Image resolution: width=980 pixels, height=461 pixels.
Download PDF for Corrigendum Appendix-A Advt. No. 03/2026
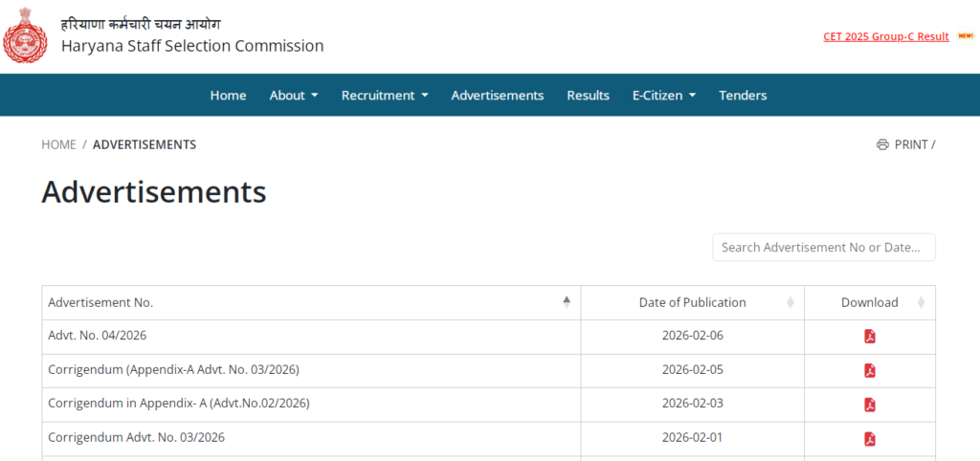click(x=870, y=370)
